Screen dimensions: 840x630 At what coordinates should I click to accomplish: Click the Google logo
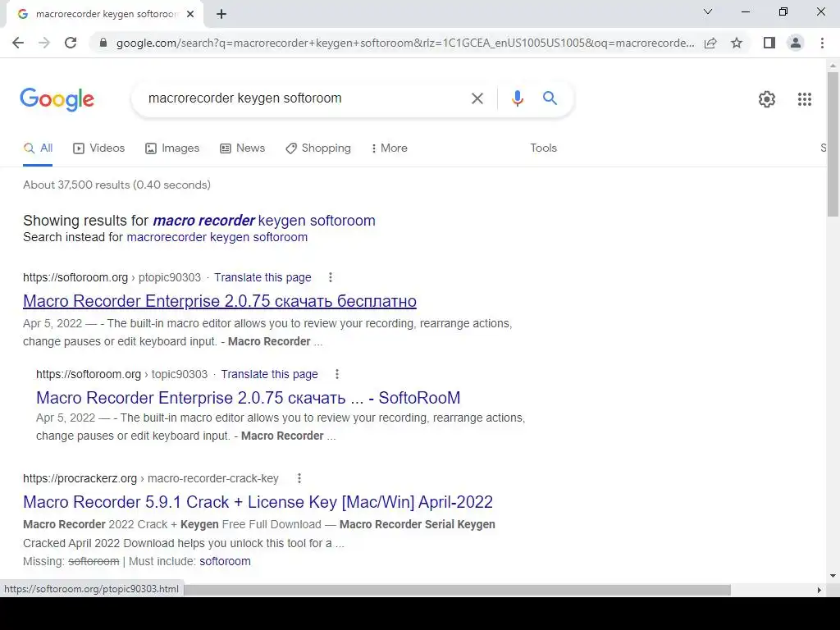57,99
